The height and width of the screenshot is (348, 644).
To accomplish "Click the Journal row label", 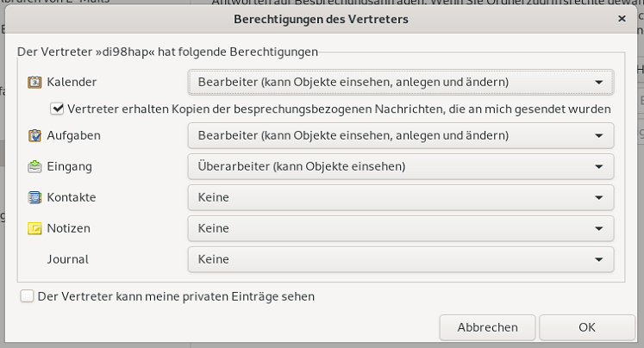I will (68, 259).
